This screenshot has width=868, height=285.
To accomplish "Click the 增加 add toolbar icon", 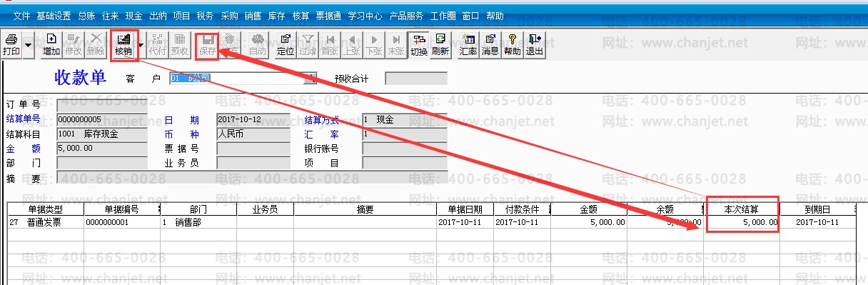I will (51, 44).
